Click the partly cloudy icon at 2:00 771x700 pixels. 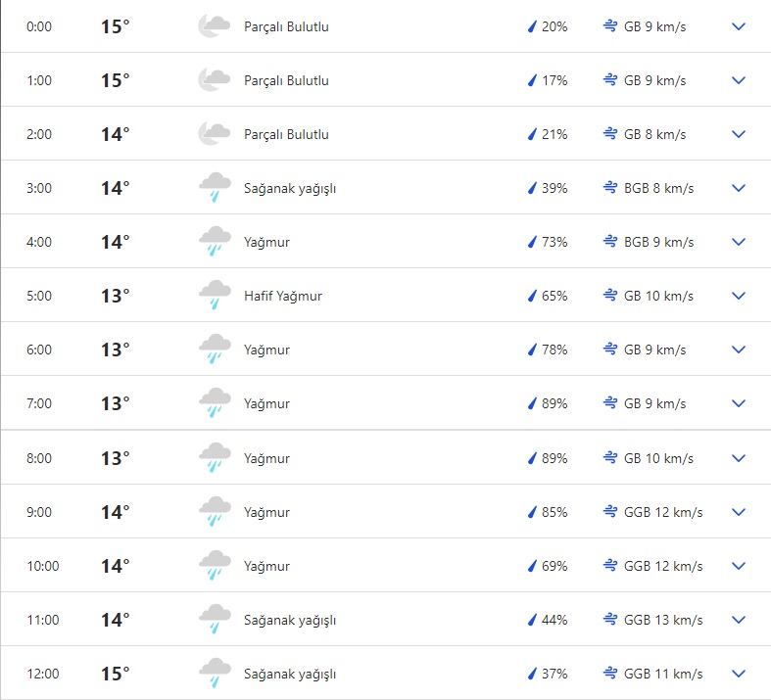point(214,134)
